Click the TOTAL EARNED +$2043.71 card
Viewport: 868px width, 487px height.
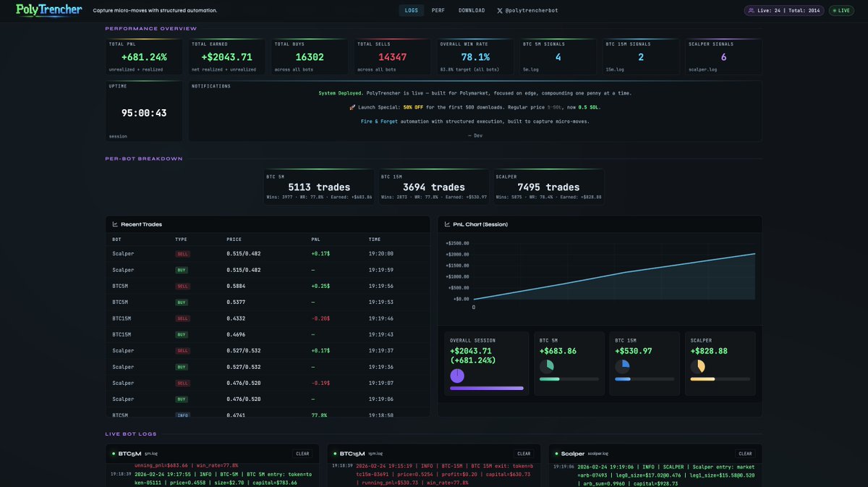pos(226,57)
